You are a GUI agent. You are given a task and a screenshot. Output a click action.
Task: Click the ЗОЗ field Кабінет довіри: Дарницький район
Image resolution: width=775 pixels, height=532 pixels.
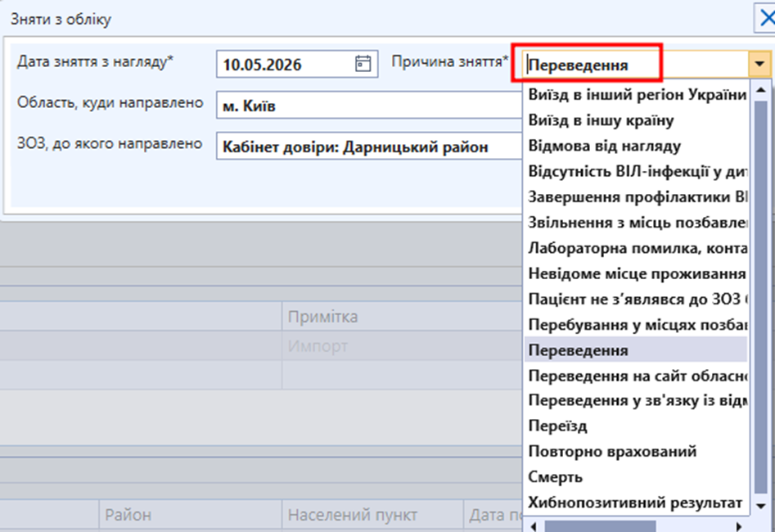pos(369,147)
